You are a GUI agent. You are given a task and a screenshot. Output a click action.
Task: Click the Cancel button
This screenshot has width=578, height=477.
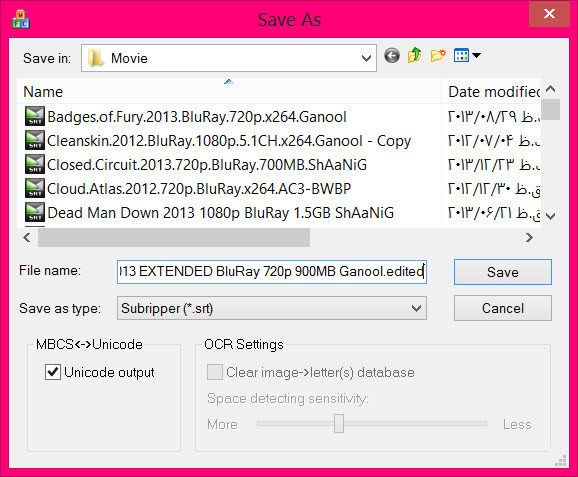tap(503, 308)
